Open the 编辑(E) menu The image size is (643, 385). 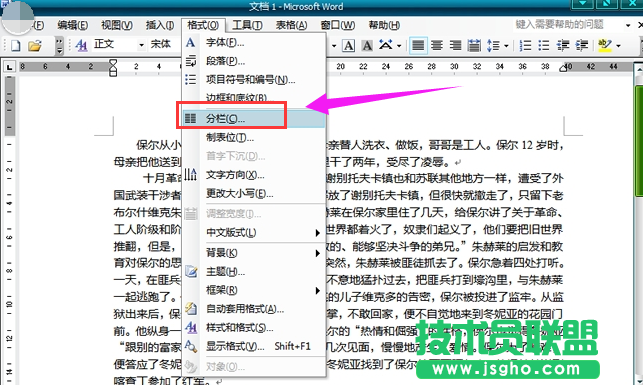pos(73,25)
